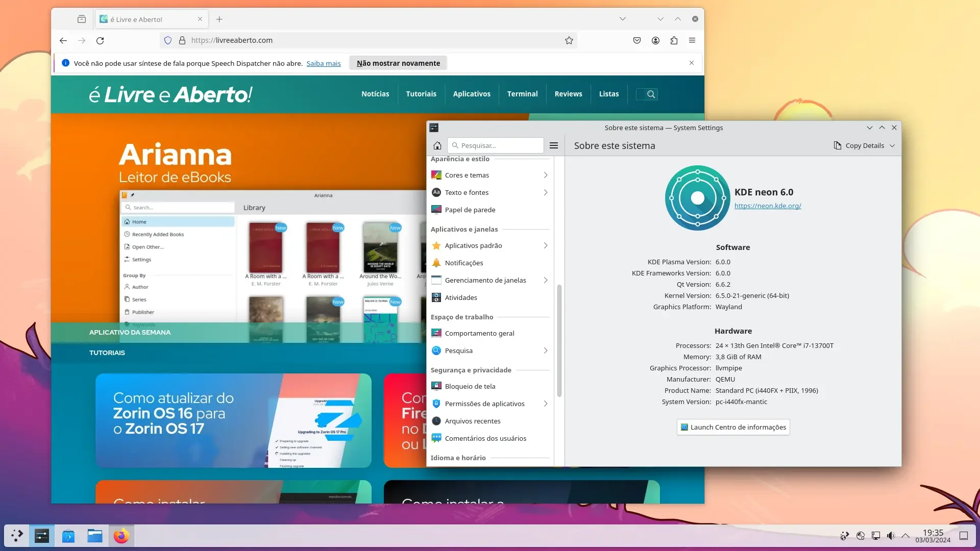The image size is (980, 551).
Task: Open Comentários dos usuários settings
Action: tap(490, 438)
